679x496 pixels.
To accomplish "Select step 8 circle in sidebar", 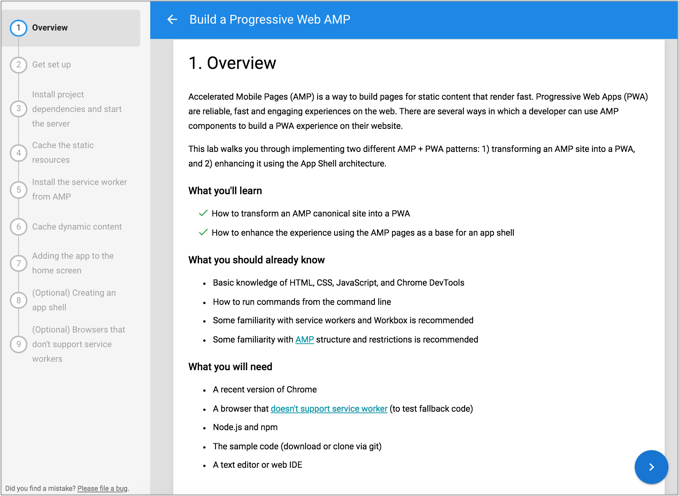I will [x=18, y=300].
